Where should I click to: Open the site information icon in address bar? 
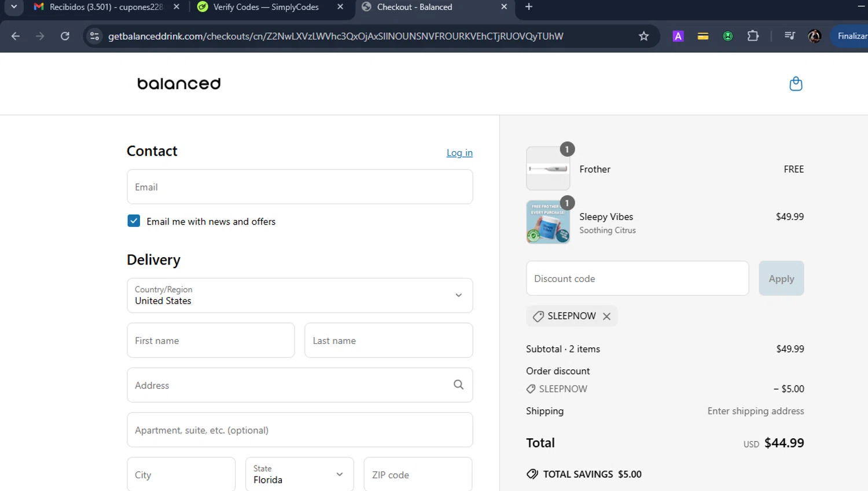94,36
